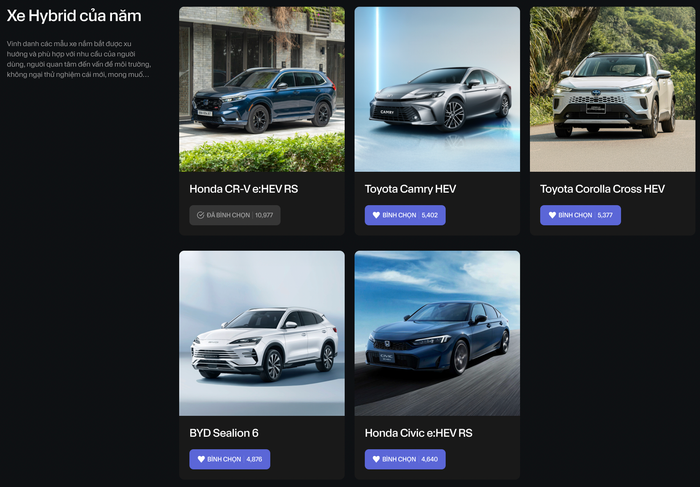View the blue Honda Civic e:HEV RS photo

tap(437, 333)
